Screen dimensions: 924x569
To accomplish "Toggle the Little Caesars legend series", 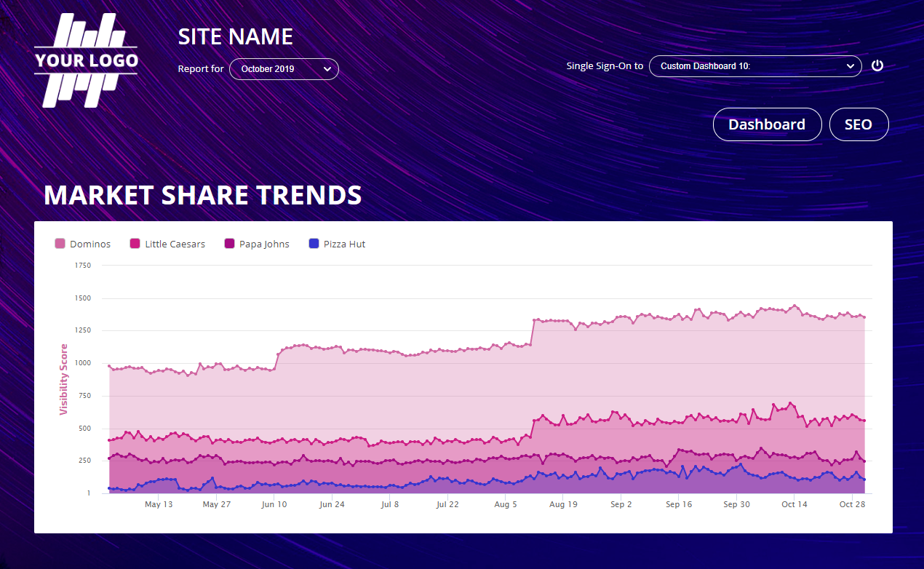I will pos(167,244).
